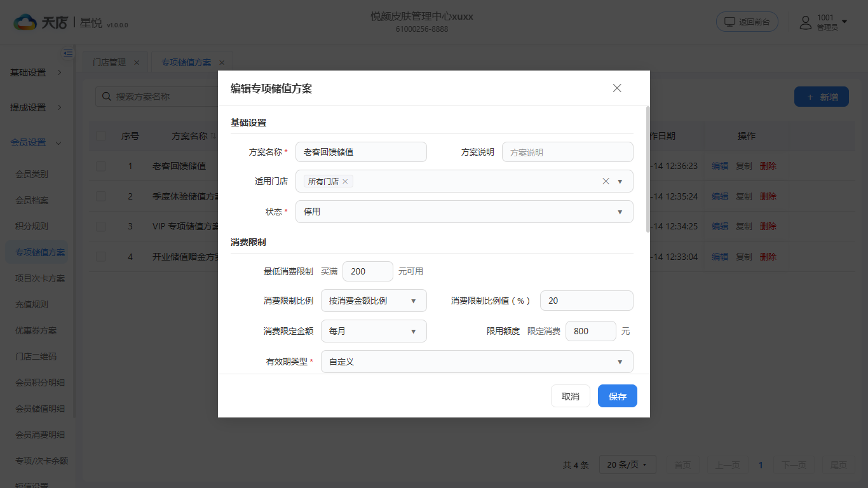Click 删除 link in row 4
The width and height of the screenshot is (868, 488).
pos(768,257)
